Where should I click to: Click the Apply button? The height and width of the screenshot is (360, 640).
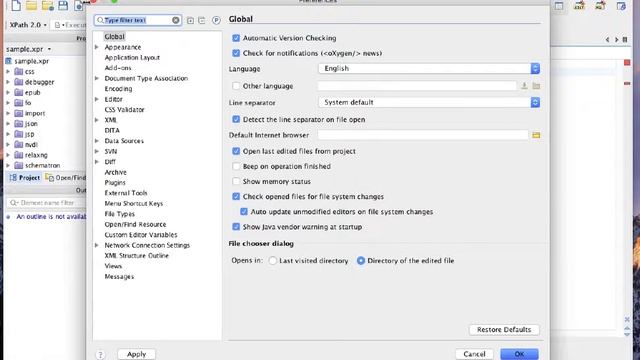tap(136, 354)
